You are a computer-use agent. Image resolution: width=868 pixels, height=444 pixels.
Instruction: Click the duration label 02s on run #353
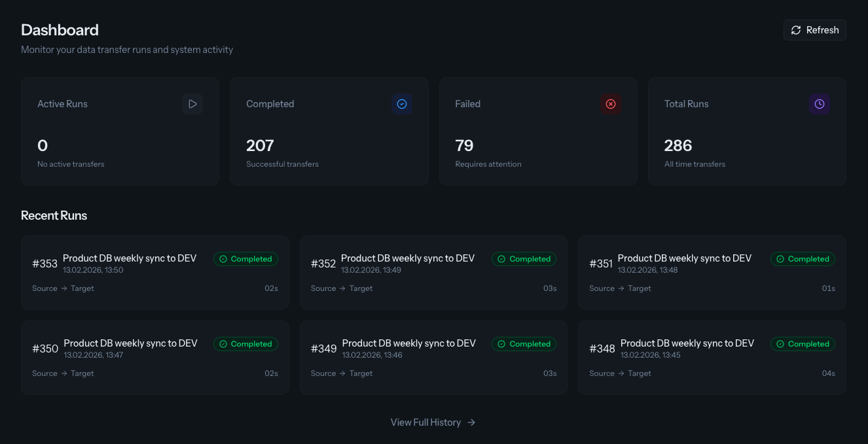click(271, 288)
